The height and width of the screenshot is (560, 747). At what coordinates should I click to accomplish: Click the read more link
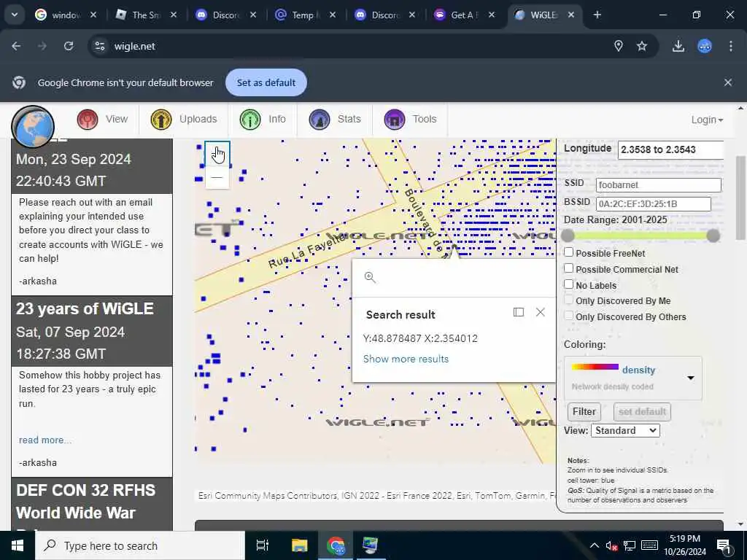pos(44,440)
